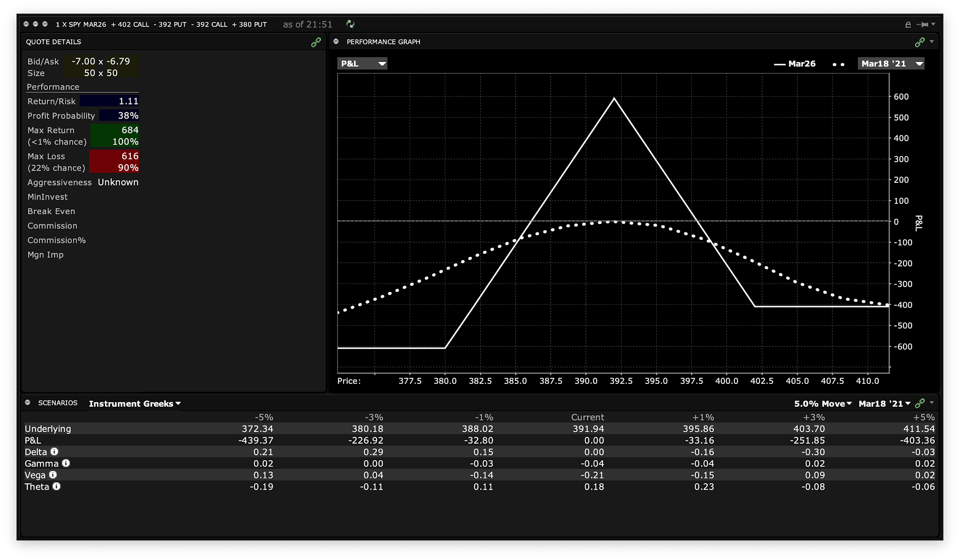Image resolution: width=960 pixels, height=560 pixels.
Task: Click the Bid/Ask value -7.00 x -6.79
Action: (101, 61)
